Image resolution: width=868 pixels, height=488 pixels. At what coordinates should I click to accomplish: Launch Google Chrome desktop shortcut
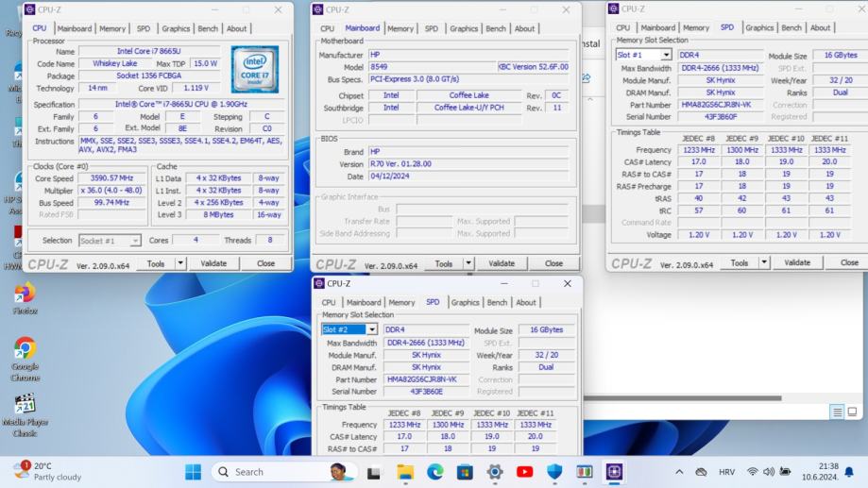(25, 349)
